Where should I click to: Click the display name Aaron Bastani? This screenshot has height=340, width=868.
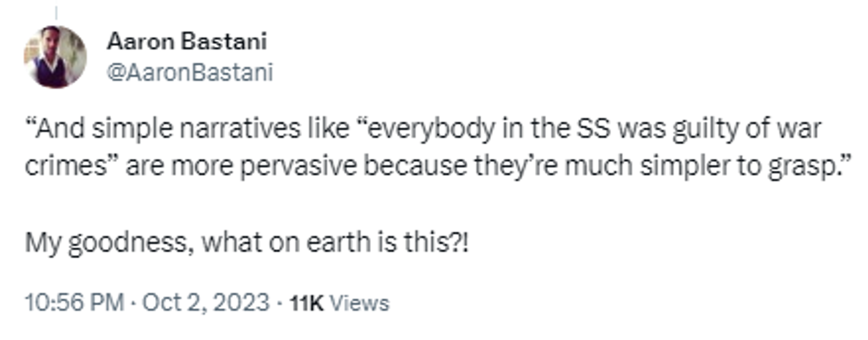[x=187, y=42]
